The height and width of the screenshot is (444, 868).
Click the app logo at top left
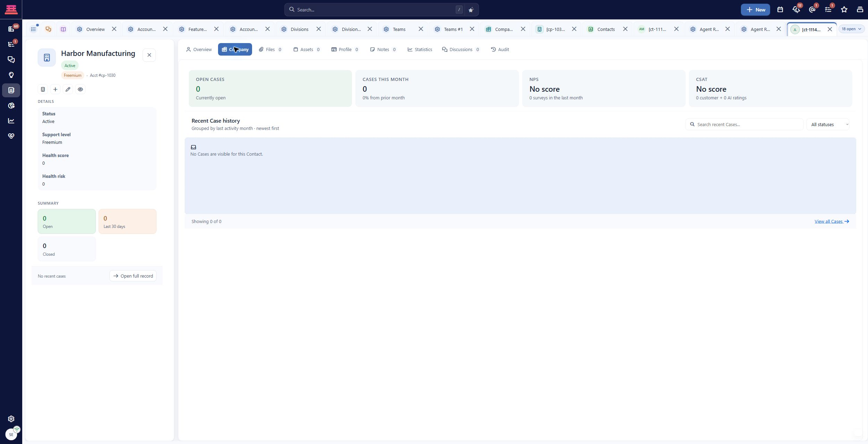[11, 9]
